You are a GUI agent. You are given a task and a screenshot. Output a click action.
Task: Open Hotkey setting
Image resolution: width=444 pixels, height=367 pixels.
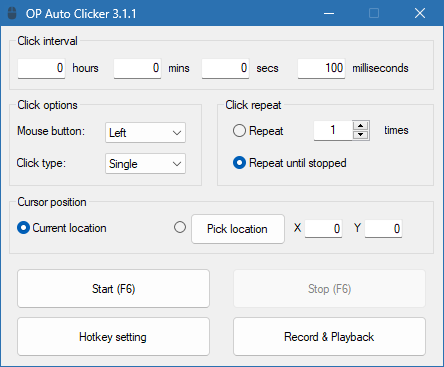(113, 337)
